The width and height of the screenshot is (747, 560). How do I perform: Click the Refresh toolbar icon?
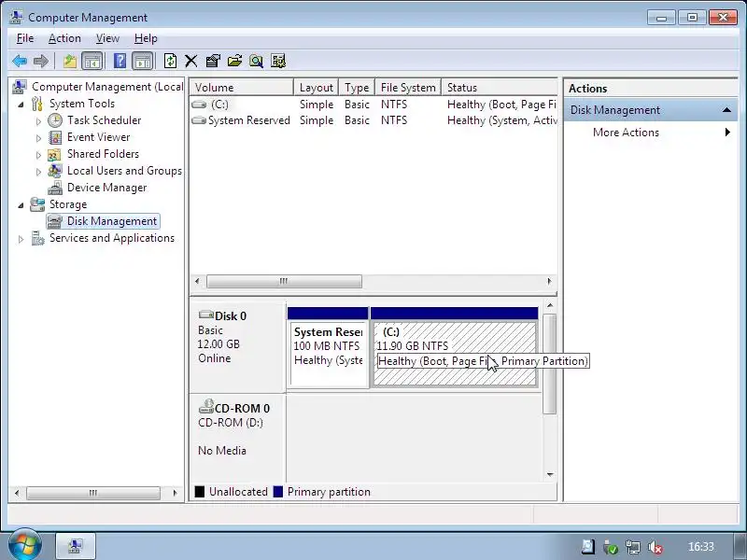170,61
